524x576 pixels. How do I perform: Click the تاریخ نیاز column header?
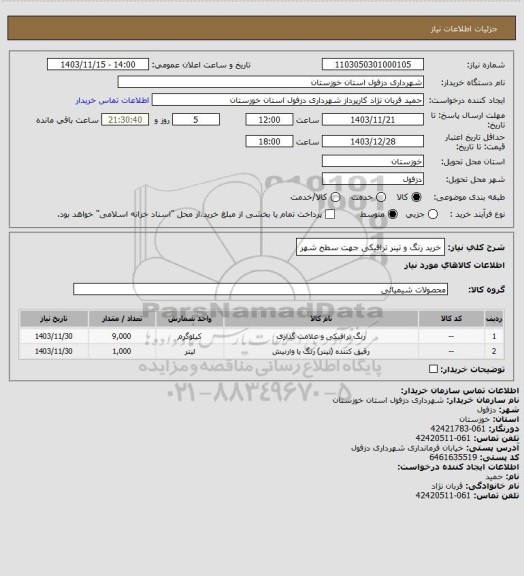54,318
